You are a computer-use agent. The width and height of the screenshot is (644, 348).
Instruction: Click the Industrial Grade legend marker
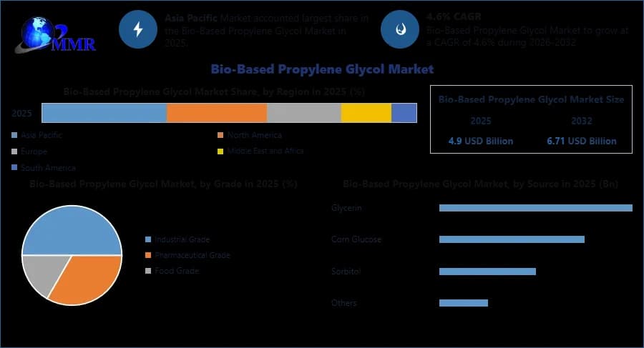pyautogui.click(x=148, y=239)
